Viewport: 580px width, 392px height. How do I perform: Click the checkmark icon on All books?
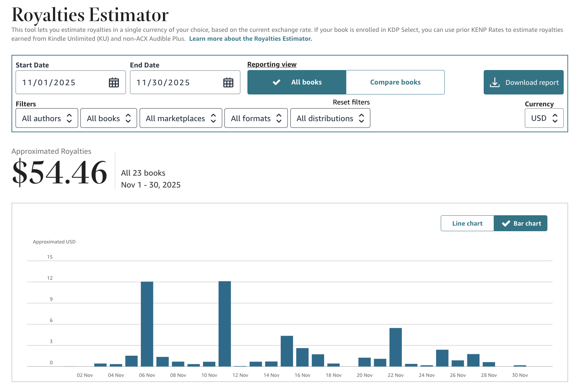pos(276,82)
